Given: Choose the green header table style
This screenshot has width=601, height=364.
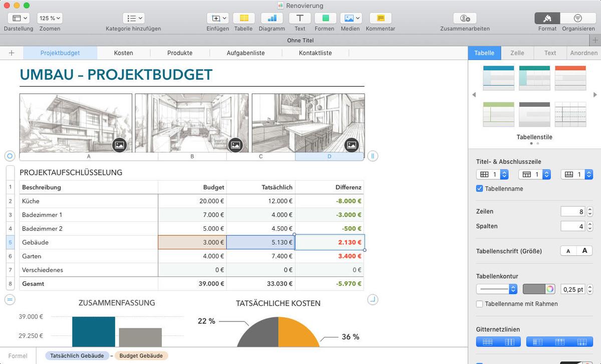Looking at the screenshot, I should tap(498, 114).
